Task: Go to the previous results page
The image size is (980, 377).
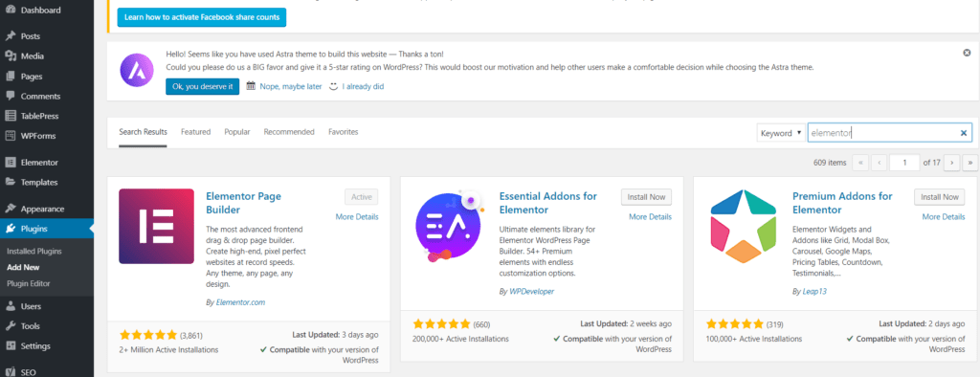Action: click(x=879, y=163)
